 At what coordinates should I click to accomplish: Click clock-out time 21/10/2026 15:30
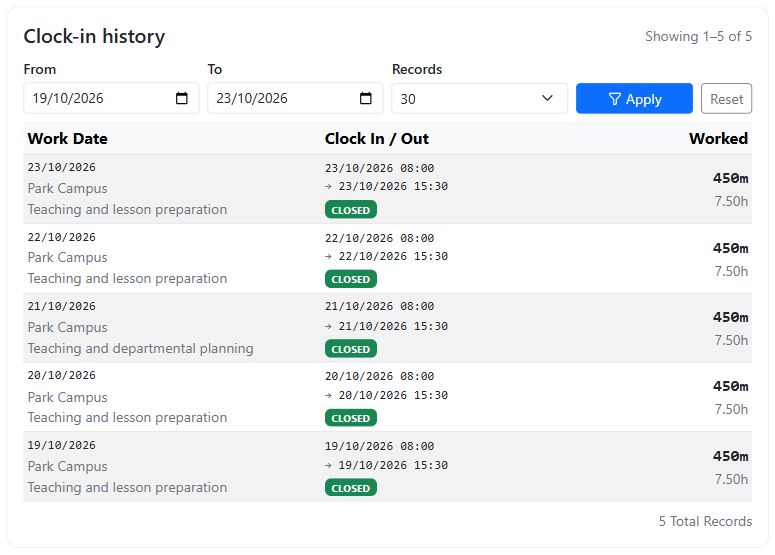(x=393, y=326)
